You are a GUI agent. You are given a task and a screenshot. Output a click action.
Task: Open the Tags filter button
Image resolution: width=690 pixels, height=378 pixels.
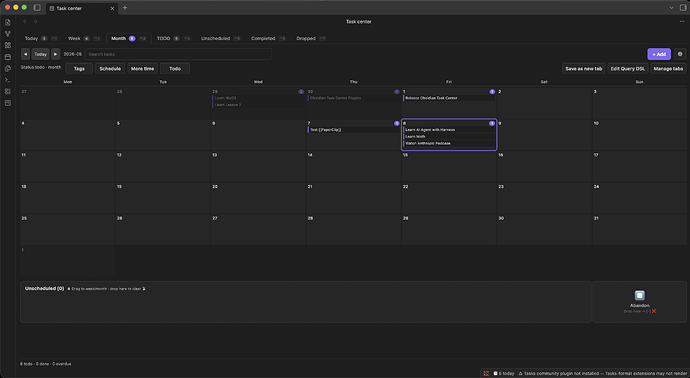click(79, 69)
